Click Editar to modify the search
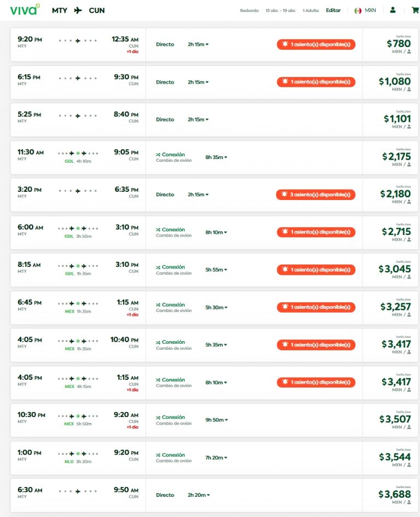The image size is (420, 517). coord(333,10)
